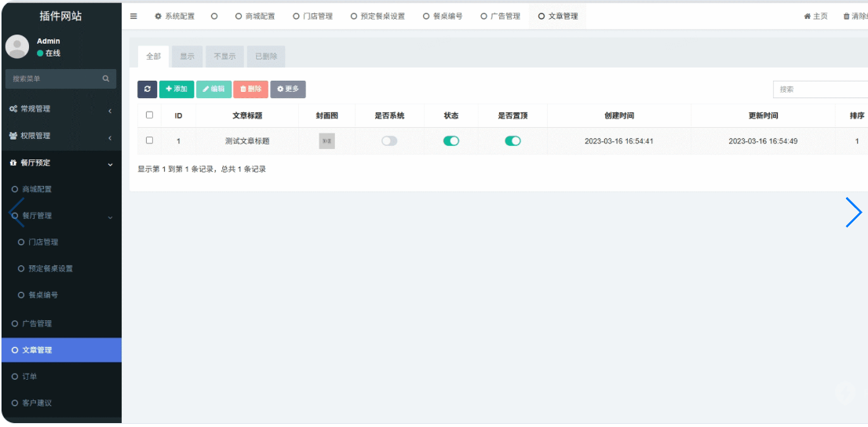868x427 pixels.
Task: Open 订单 in the sidebar menu
Action: [x=30, y=377]
